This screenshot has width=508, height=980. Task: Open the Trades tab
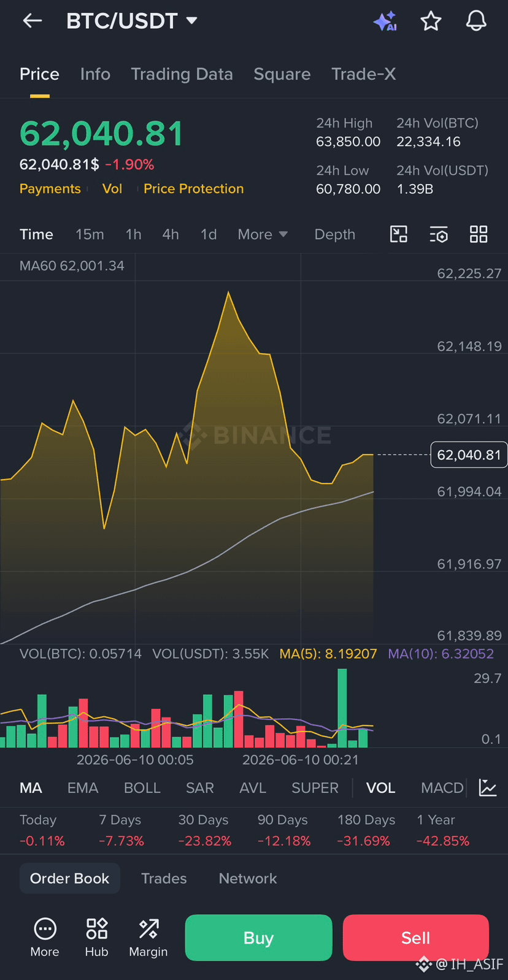(x=164, y=878)
